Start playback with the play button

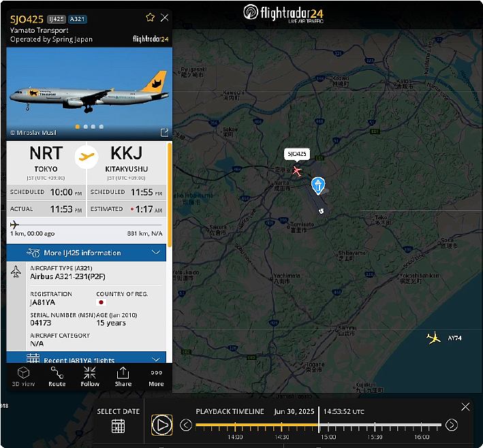tap(162, 426)
